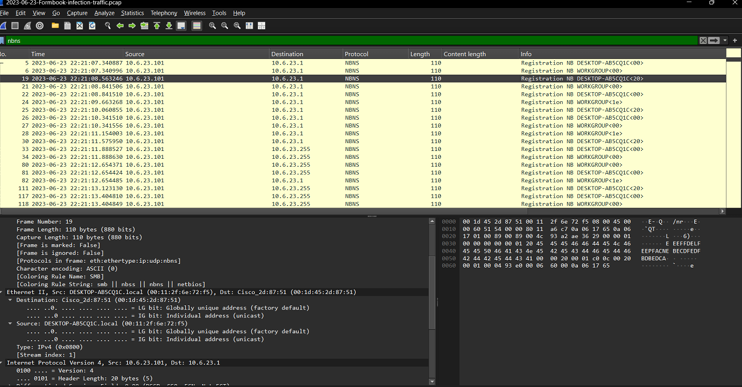Sort by the Source column header
Image resolution: width=742 pixels, height=387 pixels.
coord(196,54)
